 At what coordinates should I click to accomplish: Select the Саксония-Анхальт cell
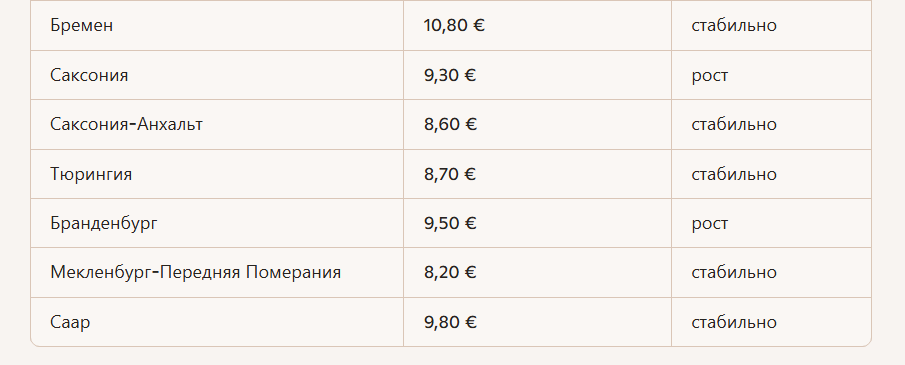(126, 124)
